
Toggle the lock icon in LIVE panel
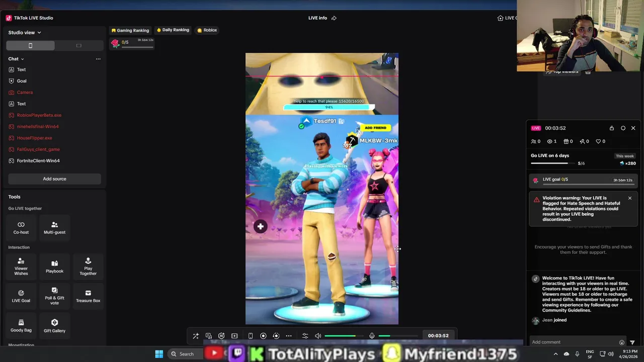(611, 128)
